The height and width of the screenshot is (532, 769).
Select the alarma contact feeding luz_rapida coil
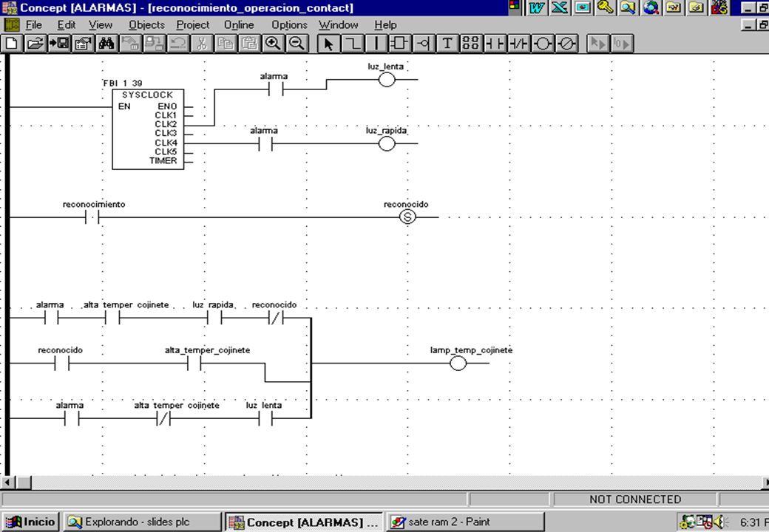(x=265, y=143)
